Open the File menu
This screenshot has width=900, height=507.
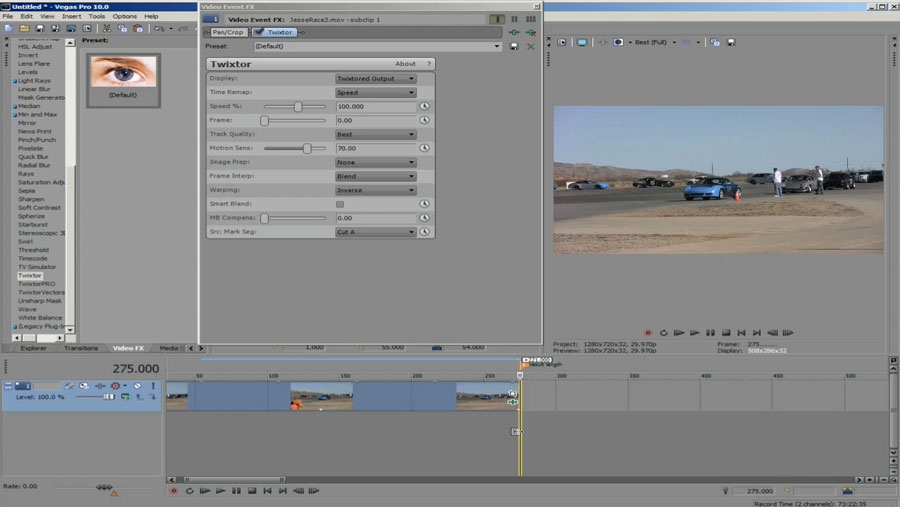(x=7, y=17)
